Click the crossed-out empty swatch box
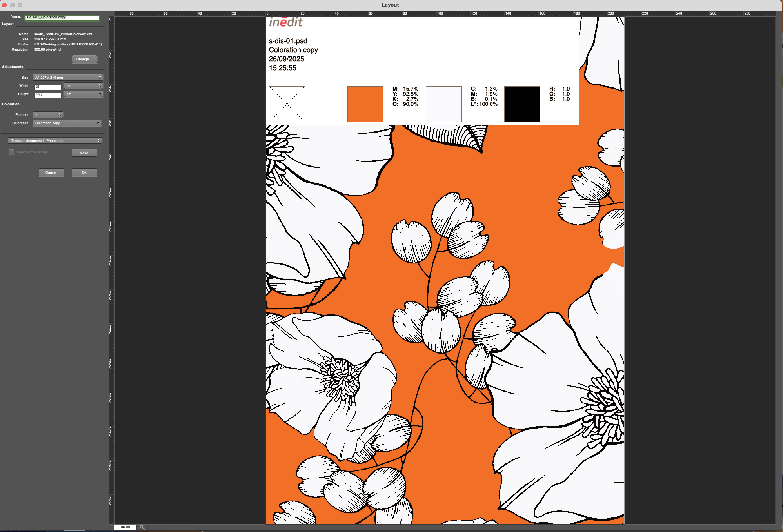The image size is (783, 532). pyautogui.click(x=287, y=104)
